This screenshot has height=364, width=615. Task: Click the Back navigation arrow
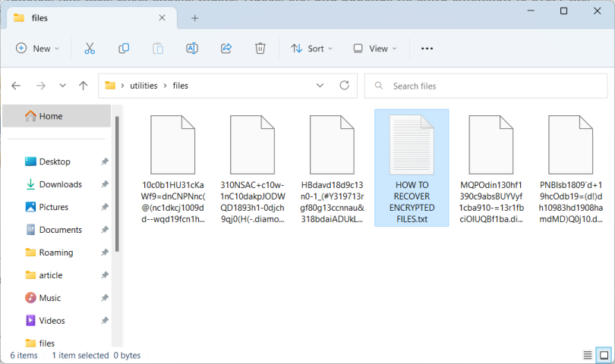16,86
